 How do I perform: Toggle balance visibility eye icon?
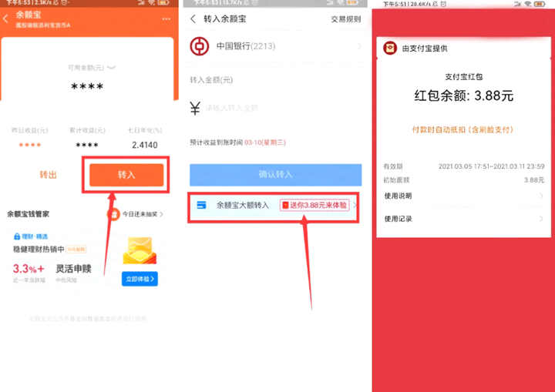pyautogui.click(x=111, y=67)
